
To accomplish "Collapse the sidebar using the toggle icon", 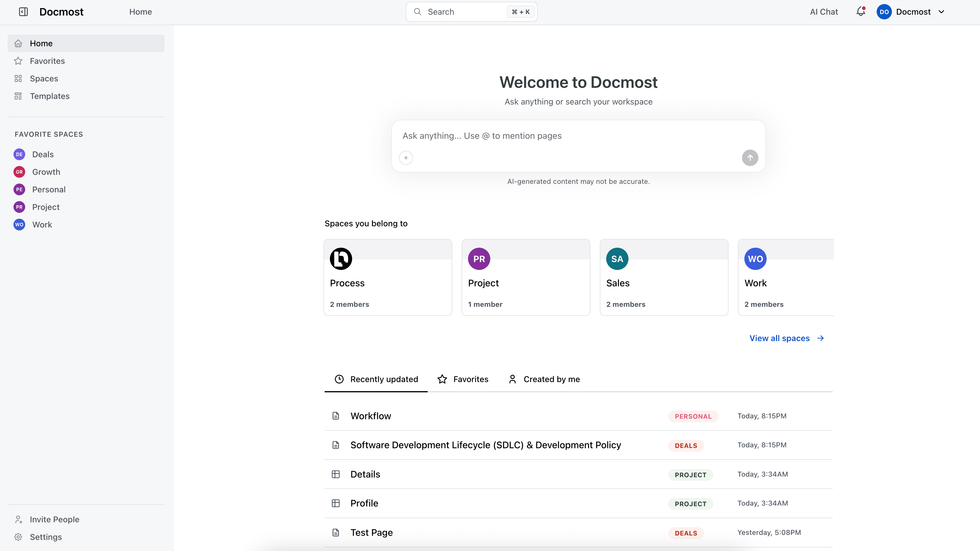I will [23, 12].
